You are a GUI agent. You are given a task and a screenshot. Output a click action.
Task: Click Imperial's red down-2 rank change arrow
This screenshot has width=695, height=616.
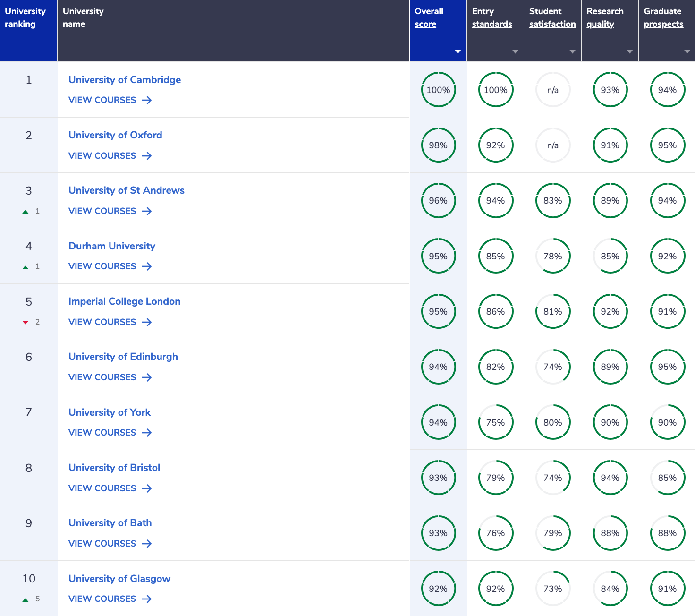25,322
